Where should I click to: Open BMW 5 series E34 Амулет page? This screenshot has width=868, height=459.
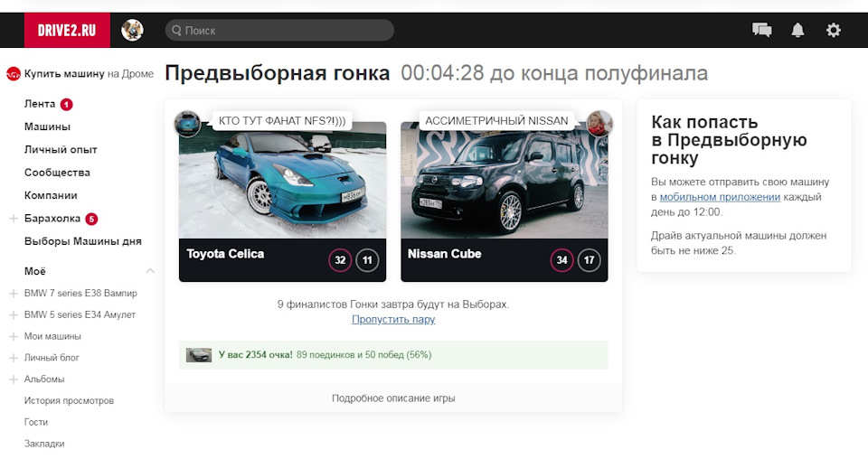tap(80, 314)
